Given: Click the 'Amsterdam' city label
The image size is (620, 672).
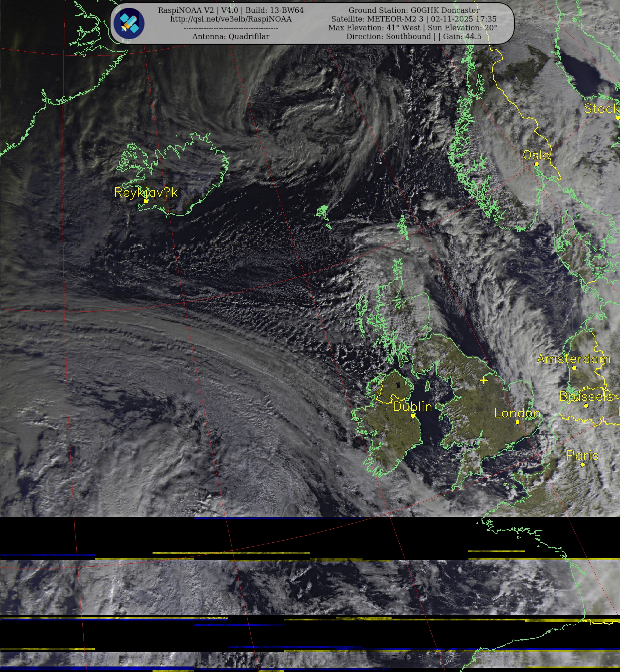Looking at the screenshot, I should (x=574, y=359).
